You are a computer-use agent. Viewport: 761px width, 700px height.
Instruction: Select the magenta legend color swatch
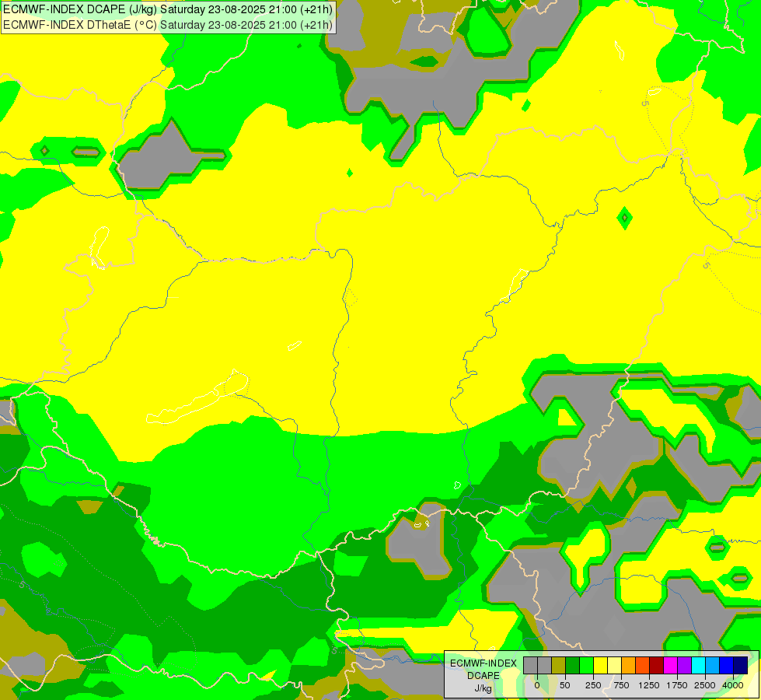pos(670,665)
